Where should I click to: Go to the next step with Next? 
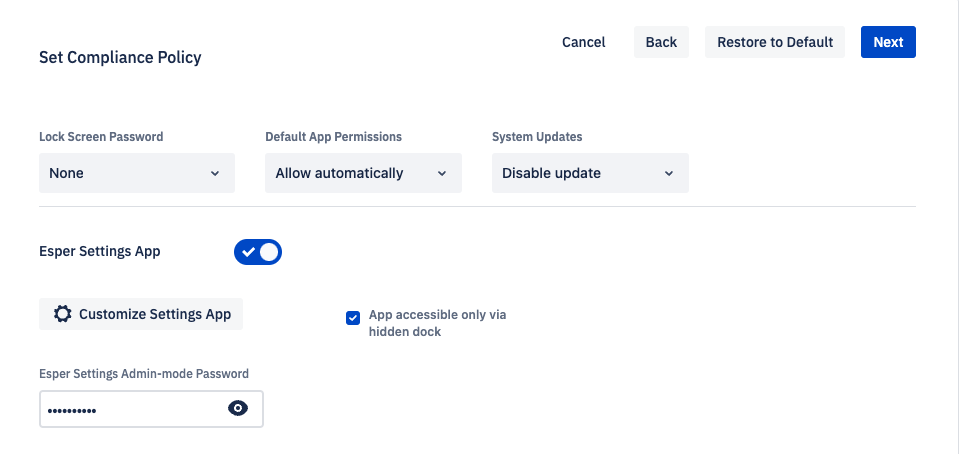888,42
